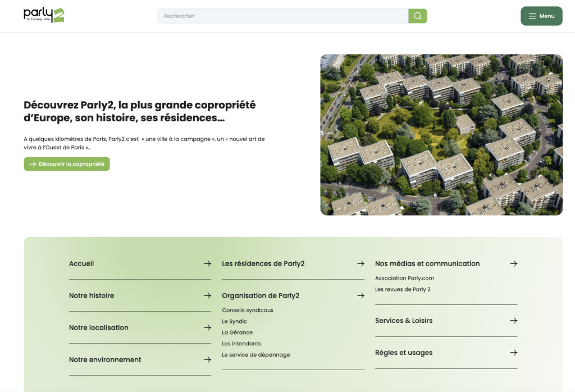
Task: Focus the Rechercher search field
Action: pos(282,16)
